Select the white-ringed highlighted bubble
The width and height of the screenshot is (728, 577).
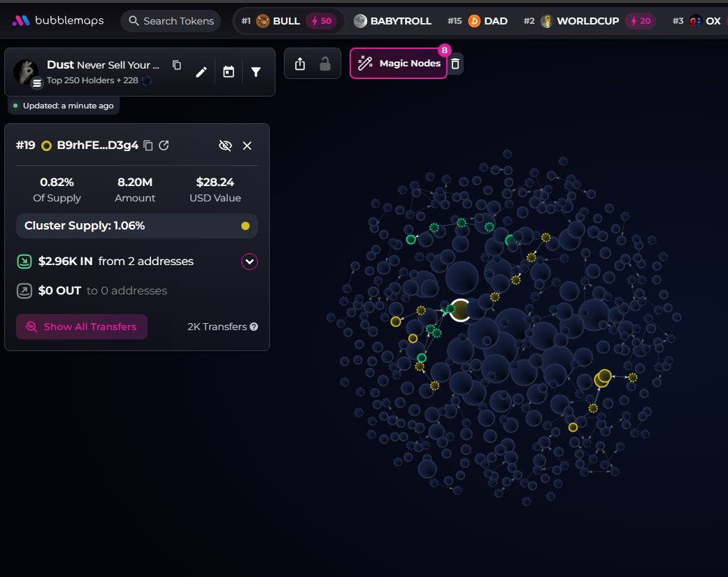click(x=461, y=310)
